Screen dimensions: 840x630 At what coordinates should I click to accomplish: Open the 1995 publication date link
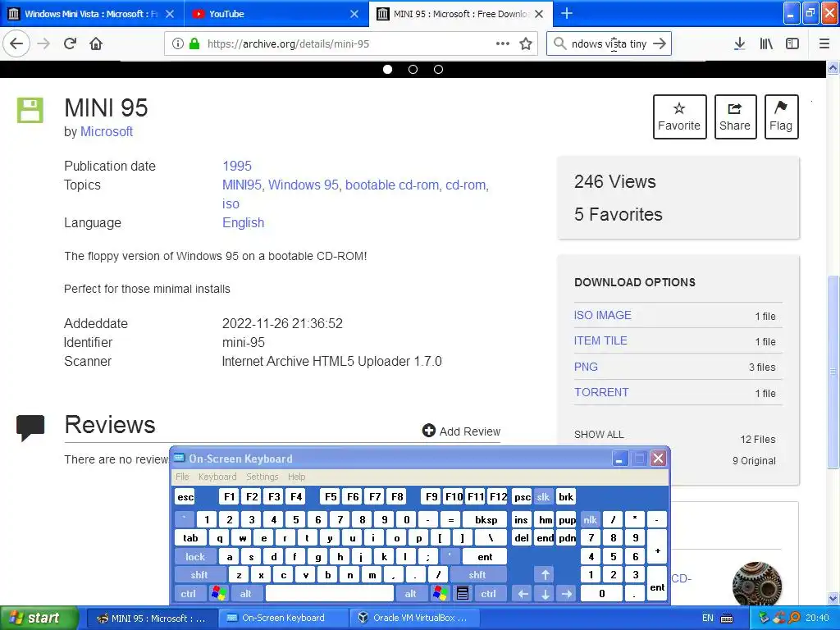[237, 166]
